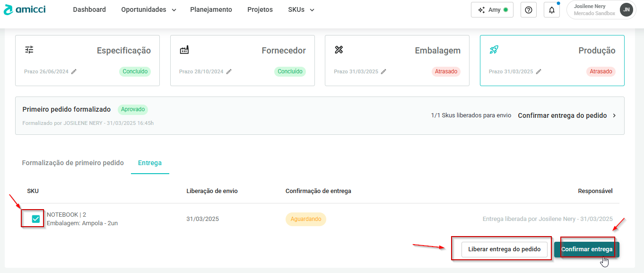The image size is (644, 273).
Task: Edit Fornecedor deadline with pencil icon
Action: pyautogui.click(x=229, y=72)
